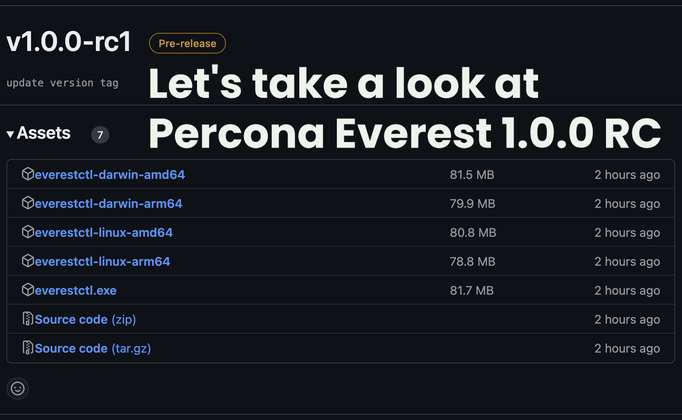Open the smiley emoji reaction picker
The width and height of the screenshot is (682, 420).
click(x=17, y=388)
